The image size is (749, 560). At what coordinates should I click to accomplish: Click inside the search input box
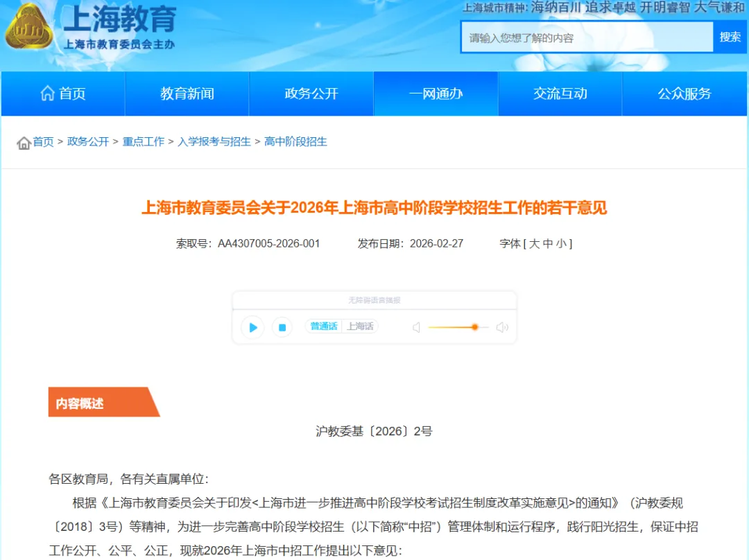point(586,37)
